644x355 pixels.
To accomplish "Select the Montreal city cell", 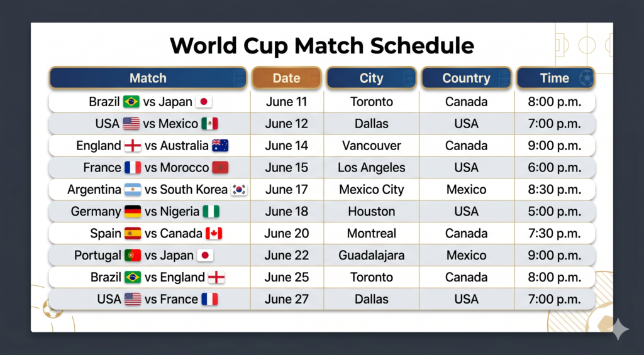I will (x=371, y=234).
